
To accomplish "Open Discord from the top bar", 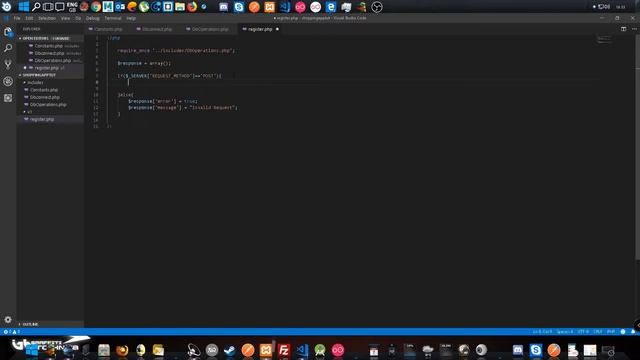I will [x=223, y=7].
